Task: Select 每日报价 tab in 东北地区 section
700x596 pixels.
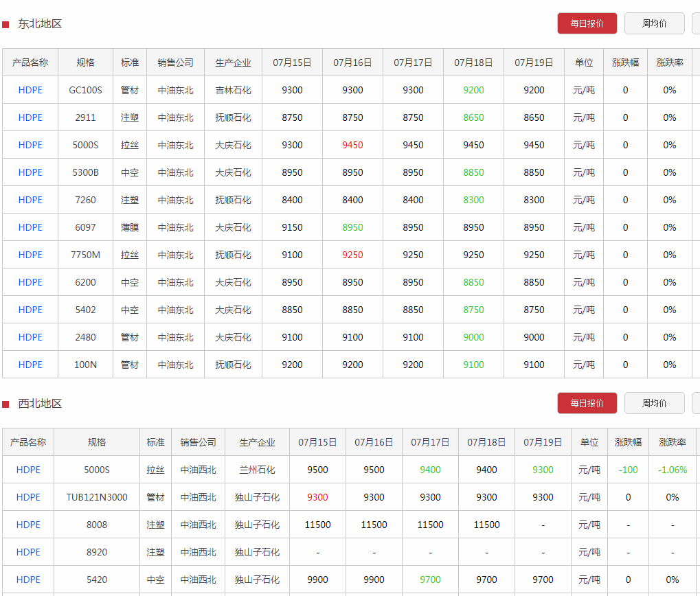Action: [587, 23]
